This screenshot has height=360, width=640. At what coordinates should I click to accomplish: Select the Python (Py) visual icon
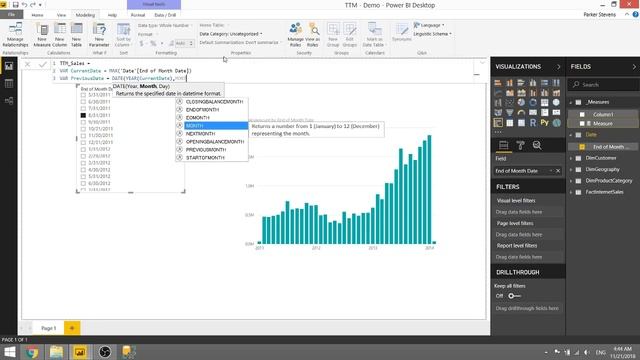[x=544, y=122]
